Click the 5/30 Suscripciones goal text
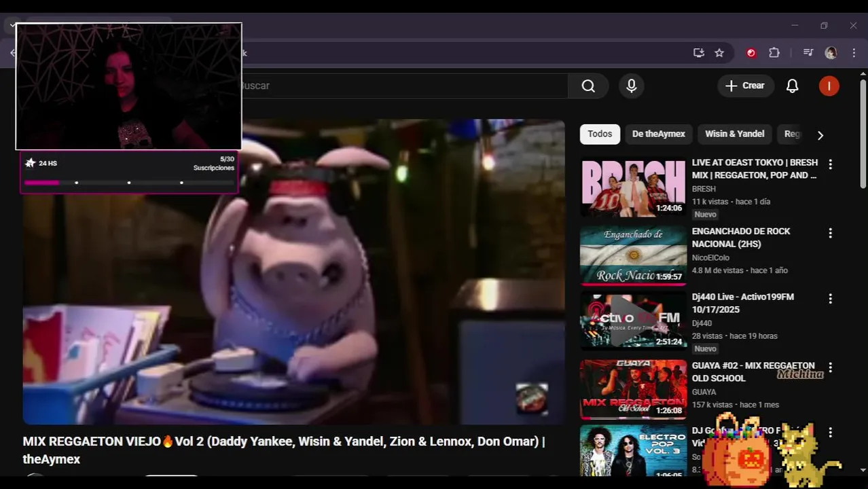 coord(214,164)
